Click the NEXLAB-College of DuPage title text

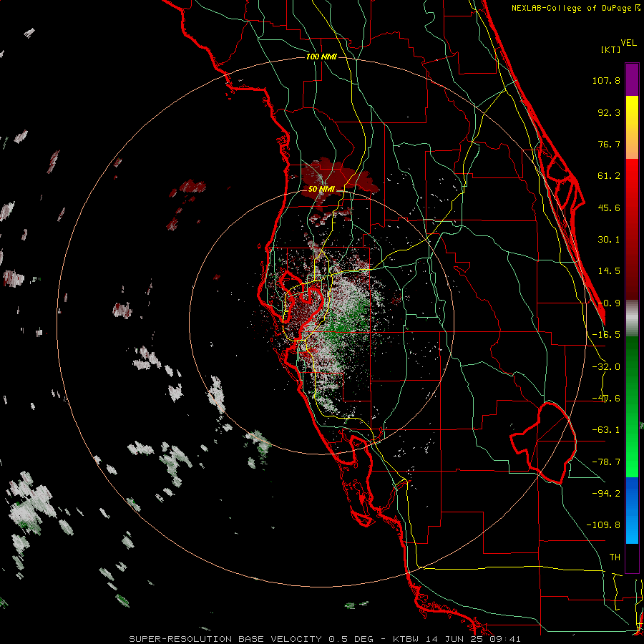tap(575, 8)
